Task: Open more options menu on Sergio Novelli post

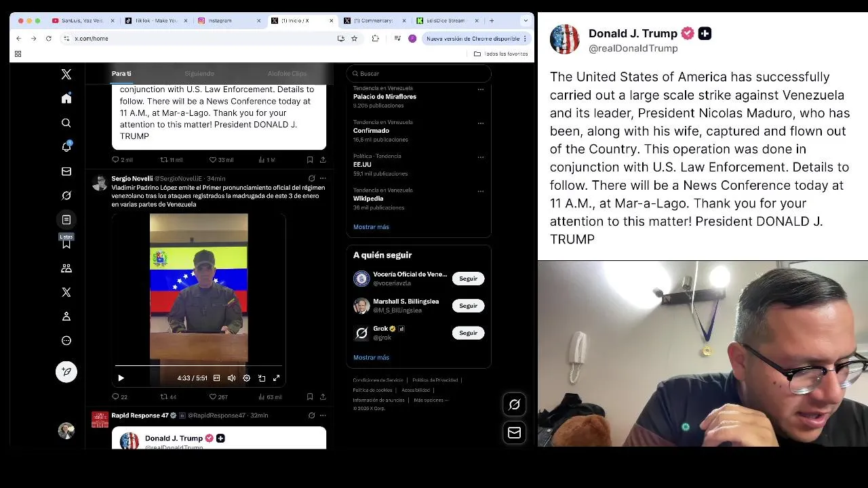Action: [x=323, y=178]
